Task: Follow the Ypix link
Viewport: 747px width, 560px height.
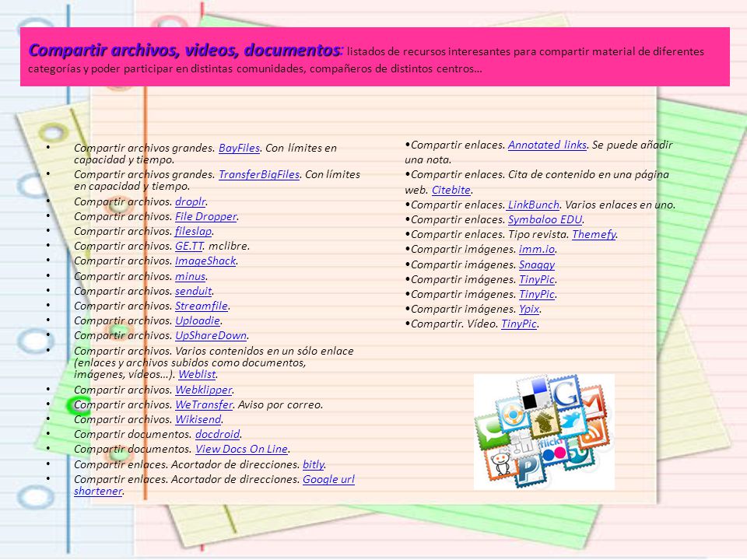Action: (x=529, y=309)
